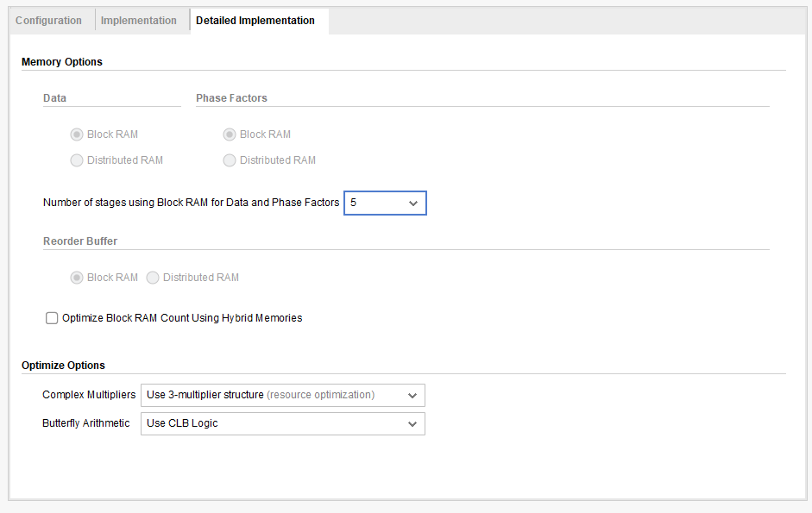Click the Optimize Block RAM Count label text
Viewport: 812px width, 513px height.
click(182, 318)
